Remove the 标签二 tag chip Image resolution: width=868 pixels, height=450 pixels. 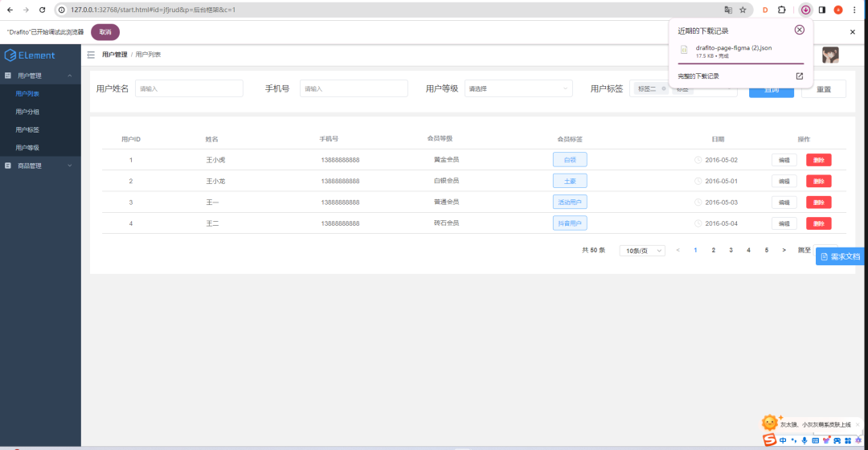[x=664, y=88]
